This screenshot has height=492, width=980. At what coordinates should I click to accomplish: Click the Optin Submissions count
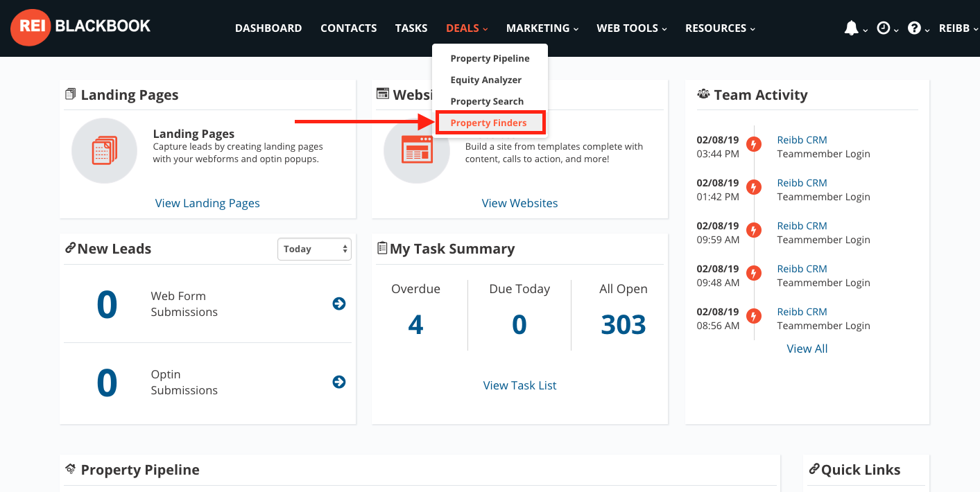[x=107, y=383]
